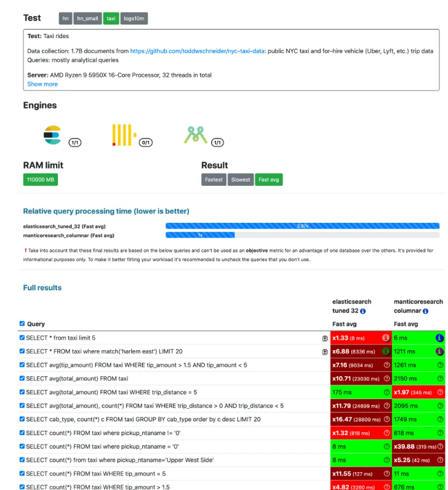Click question icon in x39.88 (319 ms) cell
This screenshot has height=490, width=448.
[440, 446]
